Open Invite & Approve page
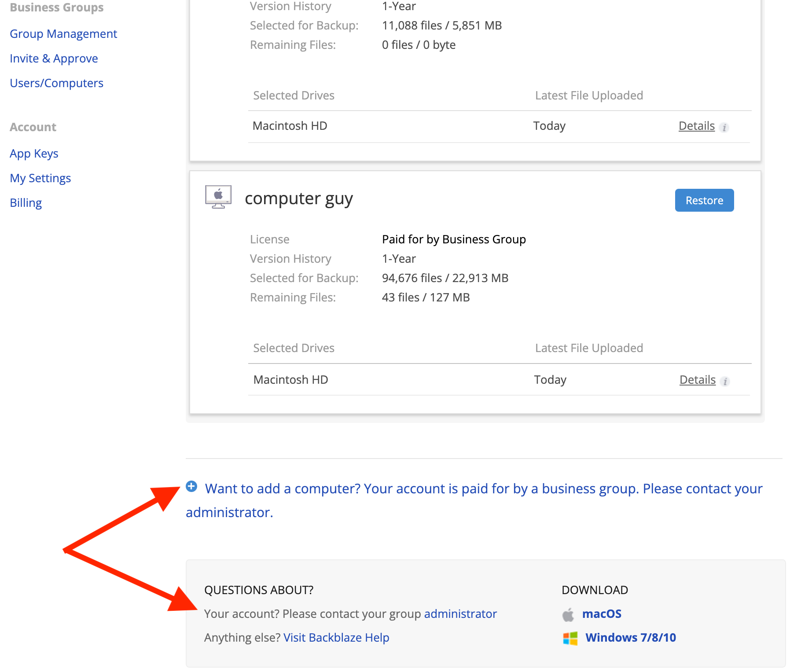The width and height of the screenshot is (801, 672). (x=54, y=59)
